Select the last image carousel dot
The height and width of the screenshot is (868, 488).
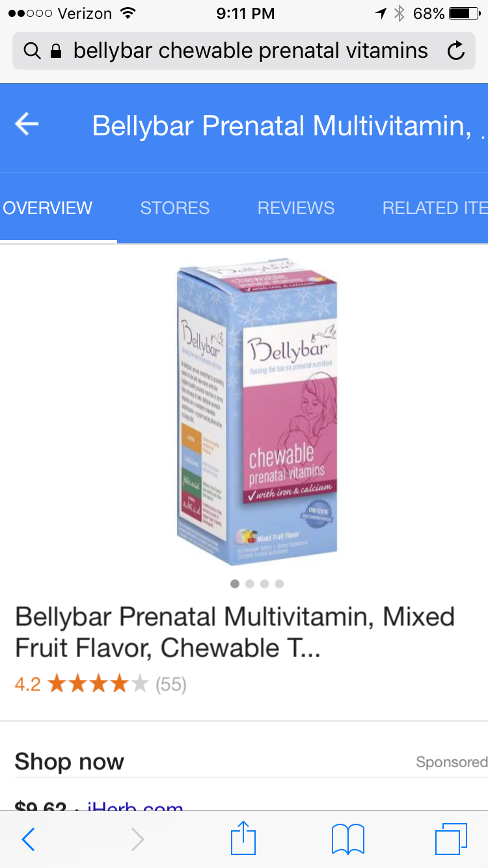coord(279,584)
